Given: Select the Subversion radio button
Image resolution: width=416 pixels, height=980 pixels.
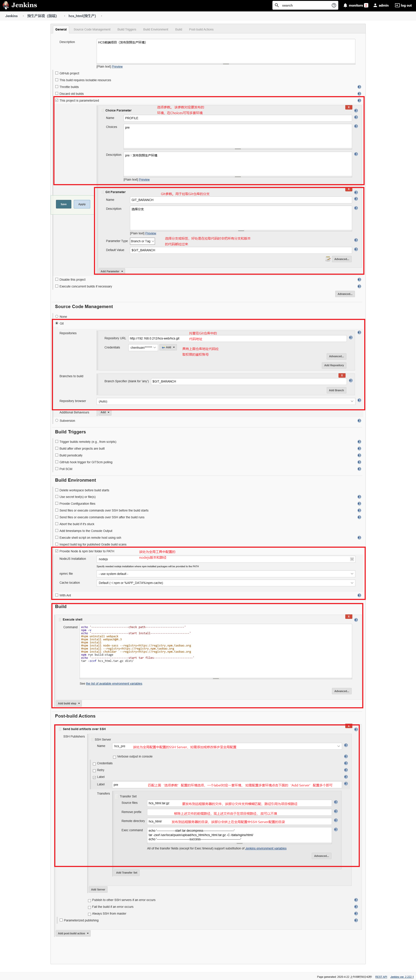Looking at the screenshot, I should (x=57, y=421).
